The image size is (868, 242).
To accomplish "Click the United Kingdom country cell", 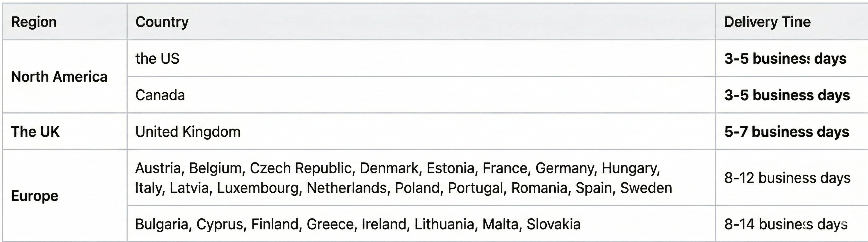I will click(x=188, y=132).
